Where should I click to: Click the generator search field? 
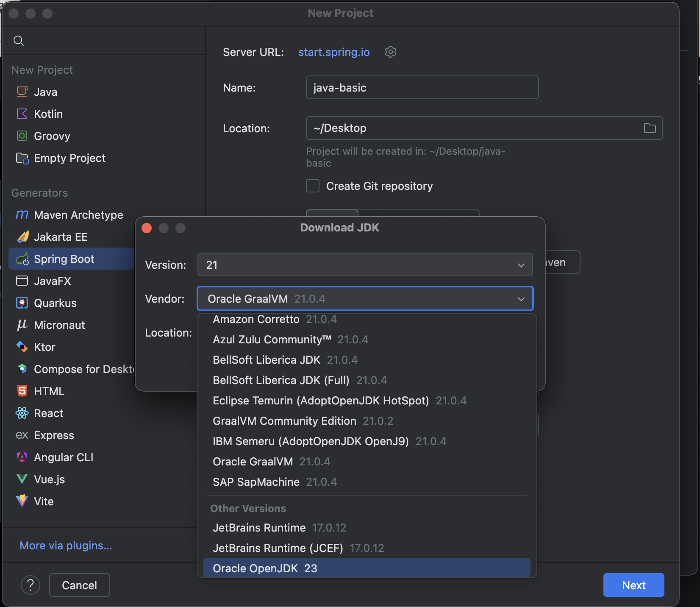click(x=104, y=41)
